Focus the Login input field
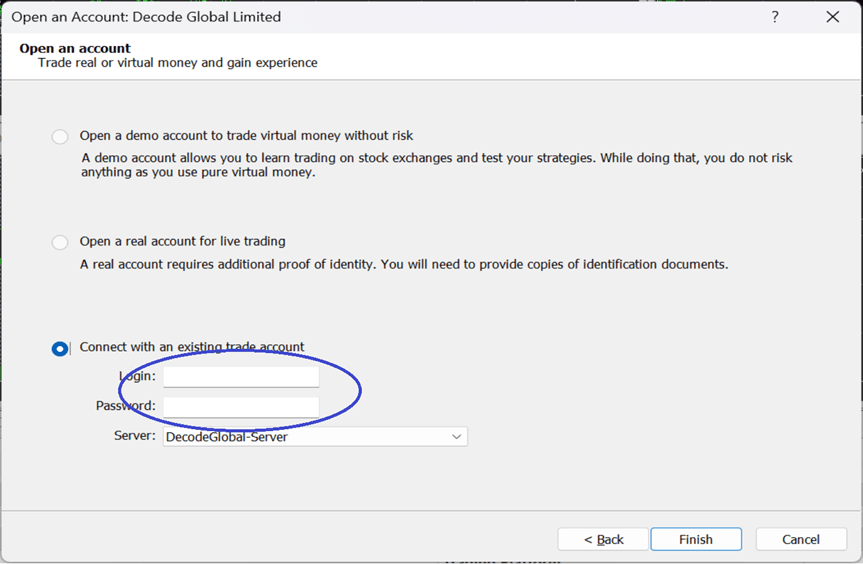The height and width of the screenshot is (564, 863). point(241,376)
